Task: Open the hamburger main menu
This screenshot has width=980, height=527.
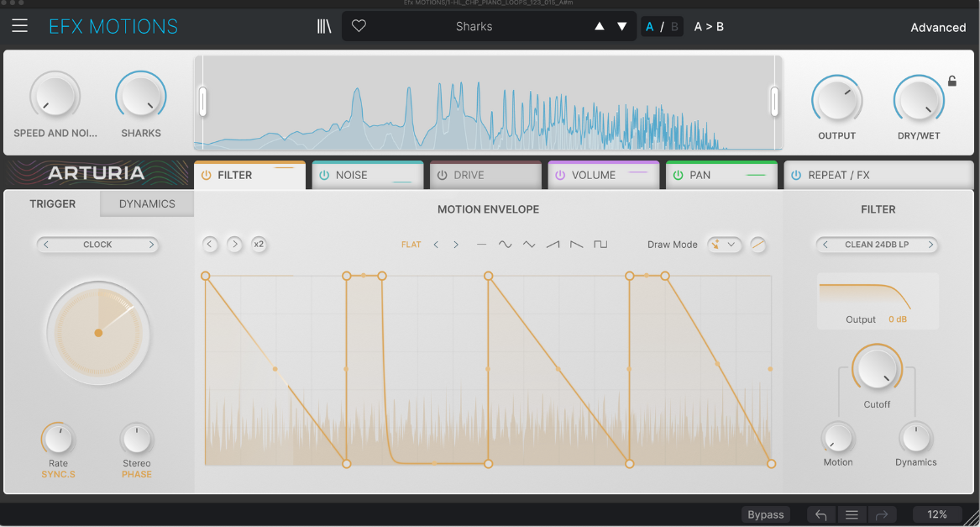Action: (20, 26)
